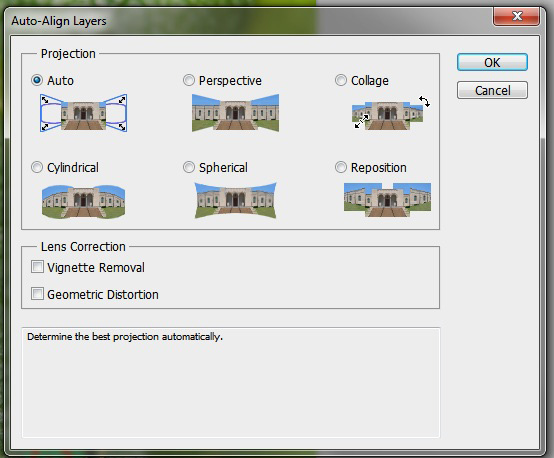Click the Vignette Removal label text
The image size is (554, 458).
(x=96, y=268)
